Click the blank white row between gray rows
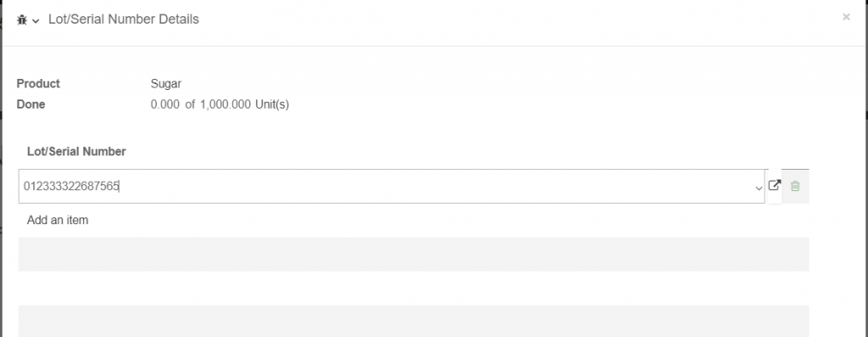The width and height of the screenshot is (868, 337). point(414,289)
